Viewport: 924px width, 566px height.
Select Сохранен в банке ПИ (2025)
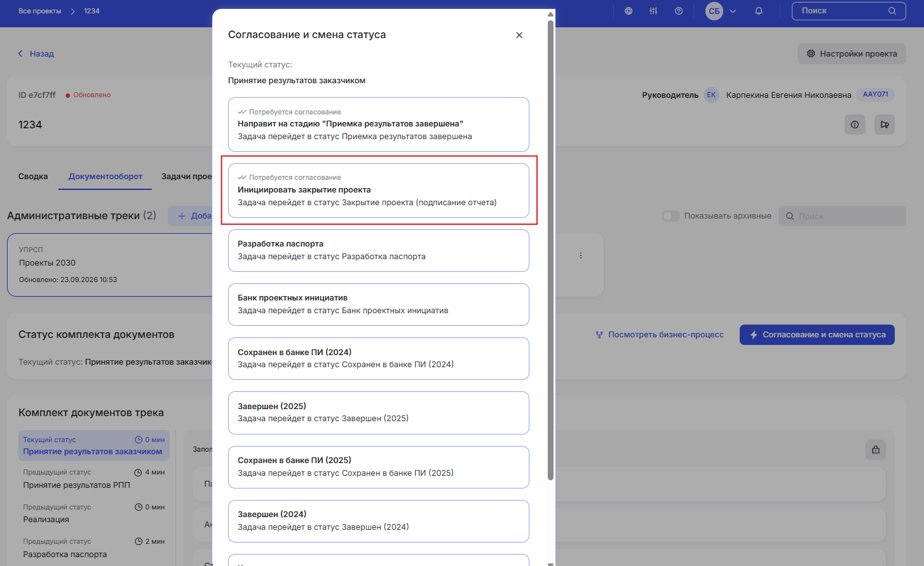379,467
